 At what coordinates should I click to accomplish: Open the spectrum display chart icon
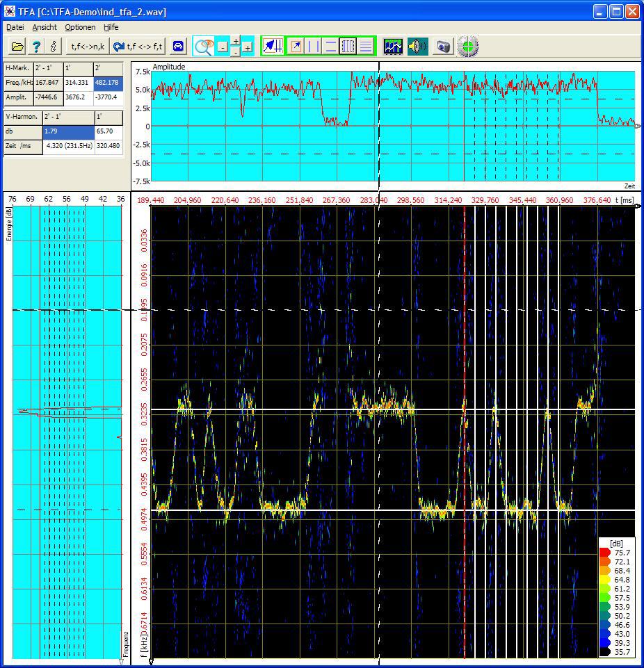pyautogui.click(x=393, y=47)
